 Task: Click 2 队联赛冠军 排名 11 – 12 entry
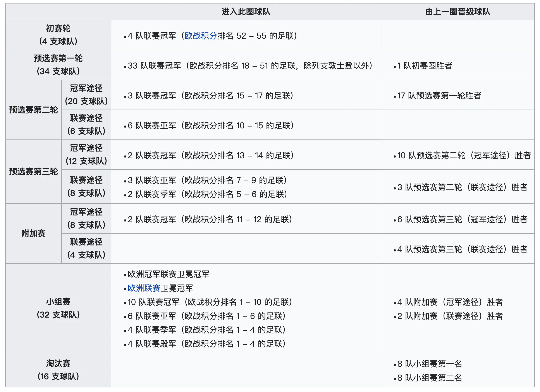210,219
